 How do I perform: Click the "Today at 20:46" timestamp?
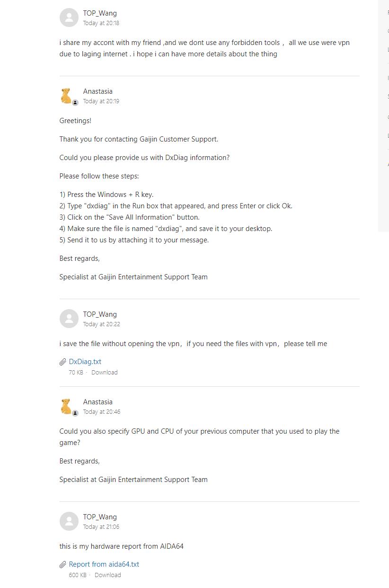(x=102, y=412)
